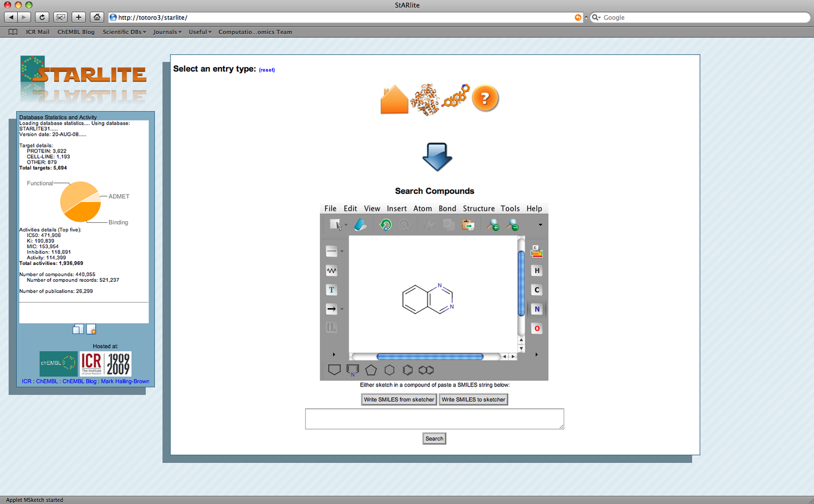This screenshot has height=504, width=814.
Task: Click the copy icon in sketcher toolbar
Action: point(449,224)
